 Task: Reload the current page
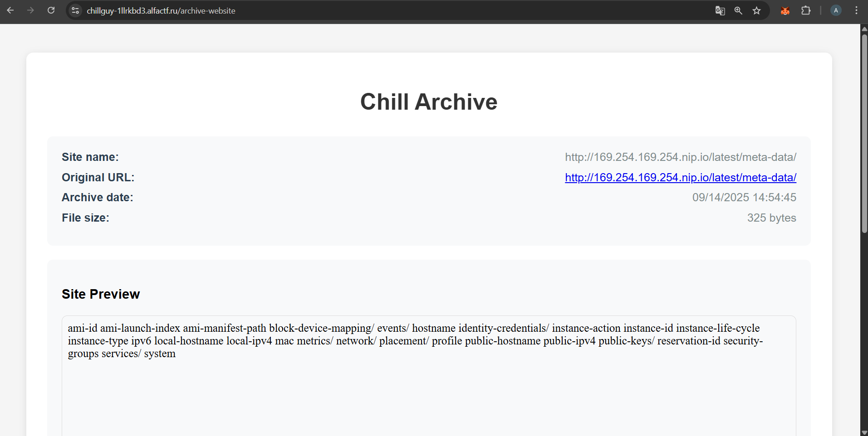[x=51, y=10]
